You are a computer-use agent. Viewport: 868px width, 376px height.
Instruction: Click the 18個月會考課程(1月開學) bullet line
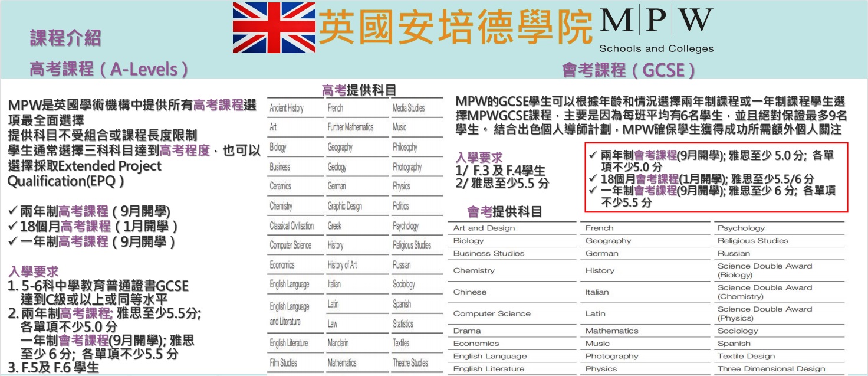pos(702,179)
